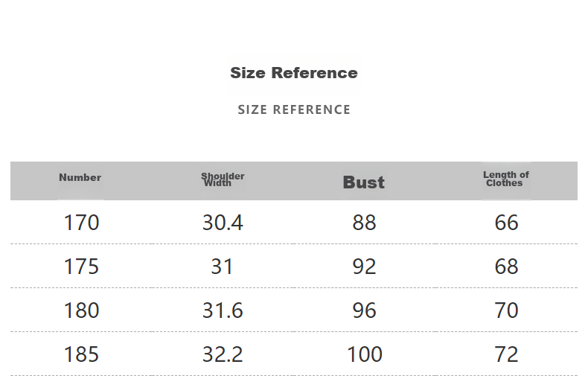Click the SIZE REFERENCE uppercase subtitle

click(x=294, y=109)
